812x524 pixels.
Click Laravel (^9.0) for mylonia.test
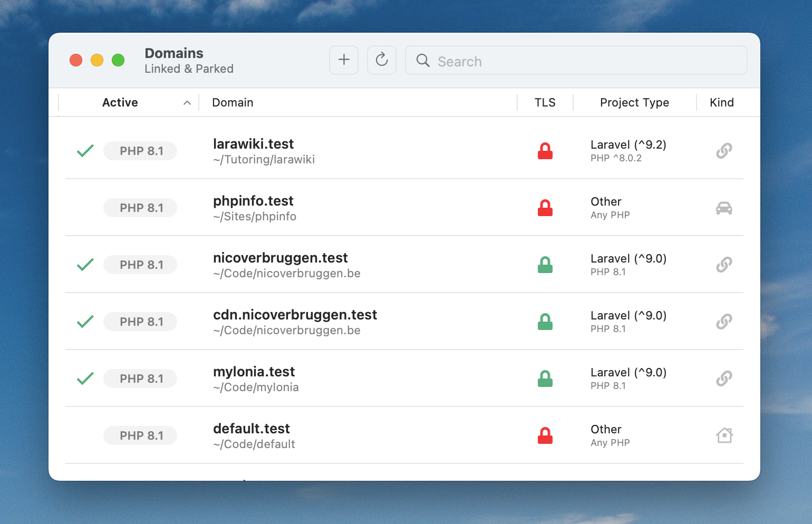[628, 373]
